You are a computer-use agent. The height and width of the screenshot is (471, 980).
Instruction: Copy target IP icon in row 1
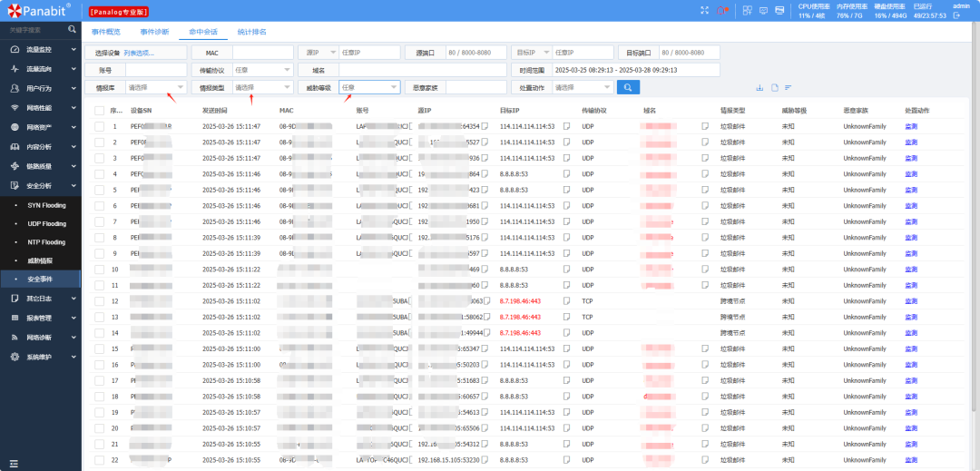(x=567, y=126)
